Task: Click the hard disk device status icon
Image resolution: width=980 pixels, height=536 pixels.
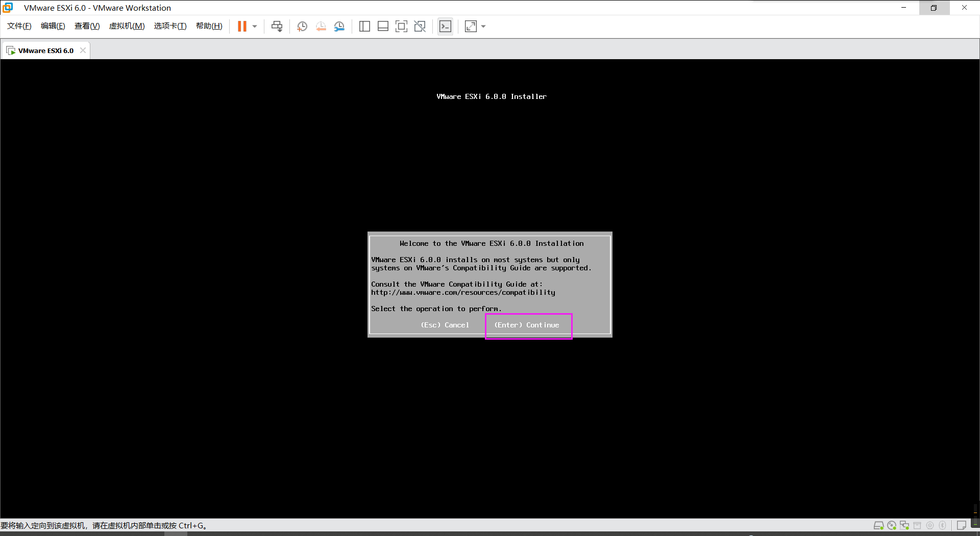Action: [x=878, y=525]
